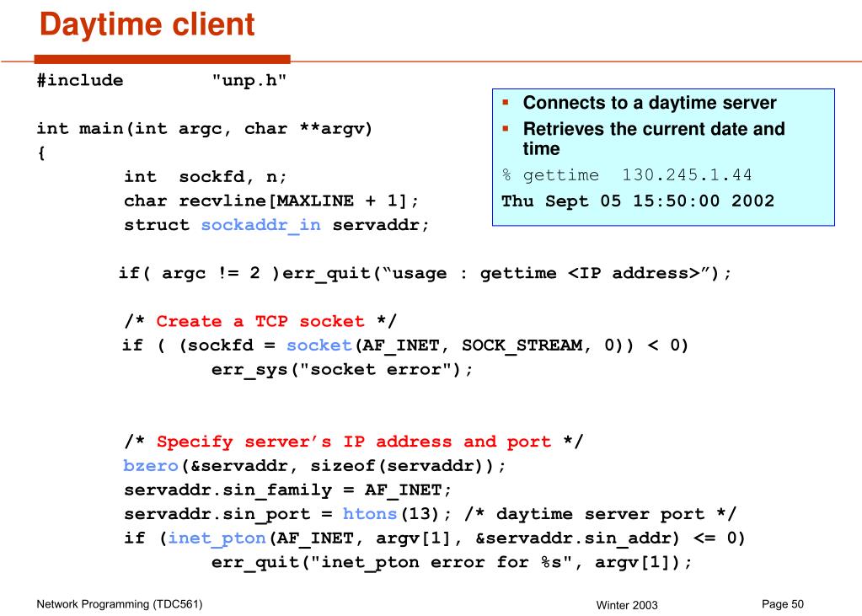The height and width of the screenshot is (616, 862).
Task: Click the "Daytime client" slide title
Action: pos(147,25)
